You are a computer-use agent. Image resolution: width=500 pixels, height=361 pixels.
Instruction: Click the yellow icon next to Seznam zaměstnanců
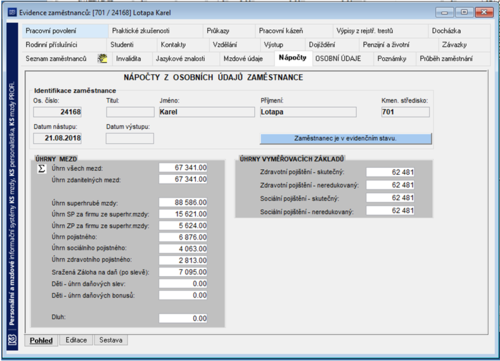click(x=102, y=59)
